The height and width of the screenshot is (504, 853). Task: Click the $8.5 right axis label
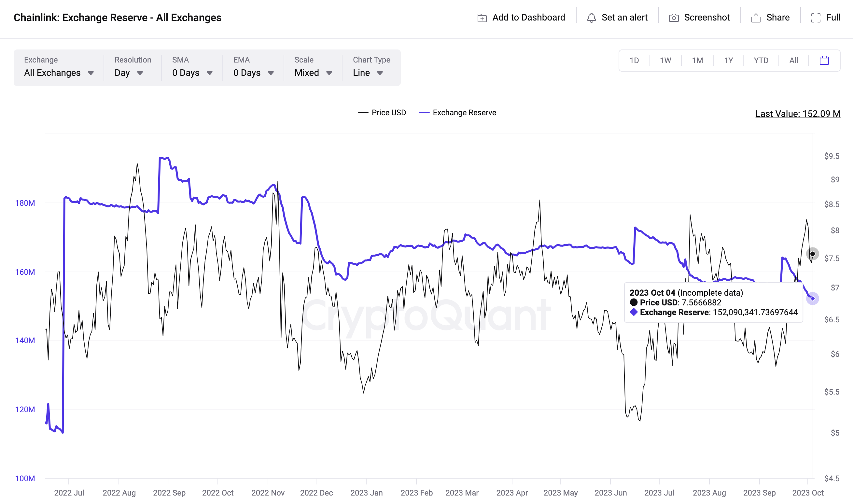832,204
